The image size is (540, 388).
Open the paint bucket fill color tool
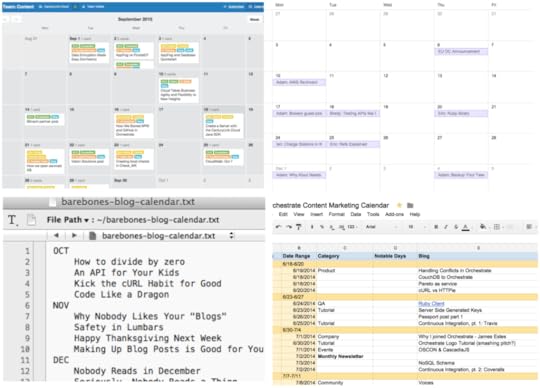pyautogui.click(x=483, y=227)
